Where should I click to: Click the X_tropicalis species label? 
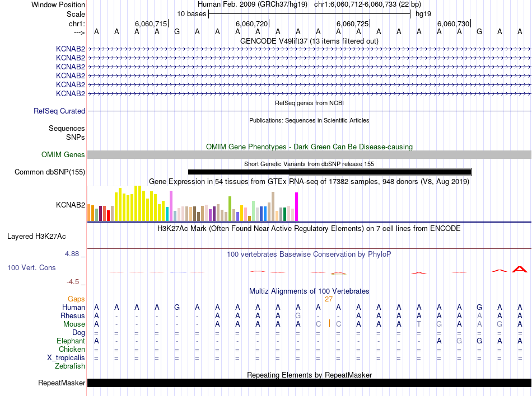click(66, 358)
